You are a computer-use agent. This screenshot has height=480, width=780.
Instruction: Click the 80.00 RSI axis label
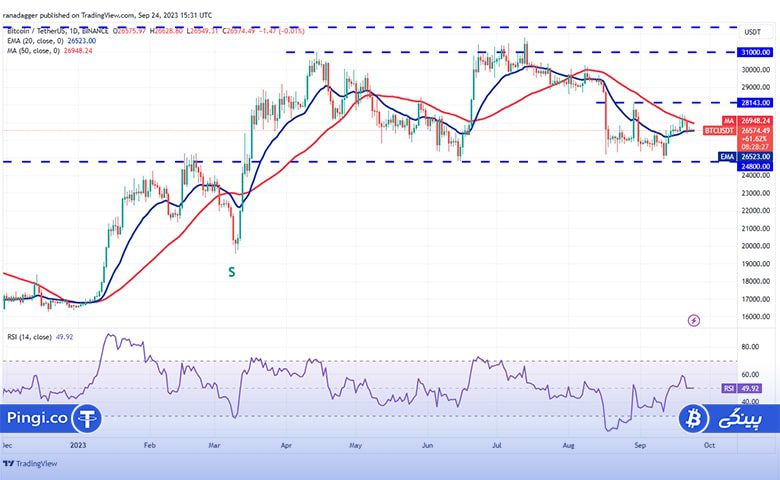[x=750, y=347]
